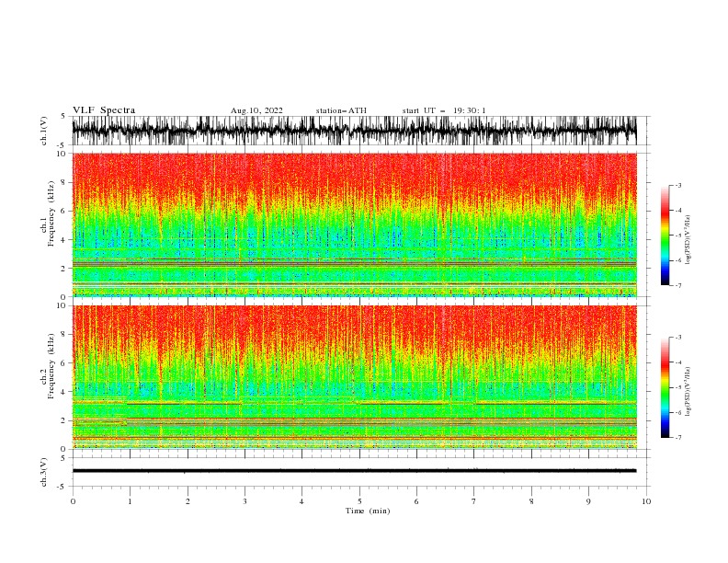Click the ch.1 colorbar label 'log(PSD)(V²/Hz)'
This screenshot has width=728, height=563.
point(688,241)
